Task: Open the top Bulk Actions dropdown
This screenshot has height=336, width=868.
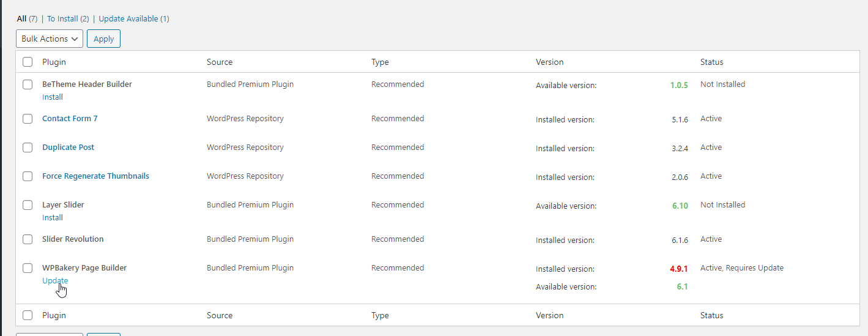Action: [50, 39]
